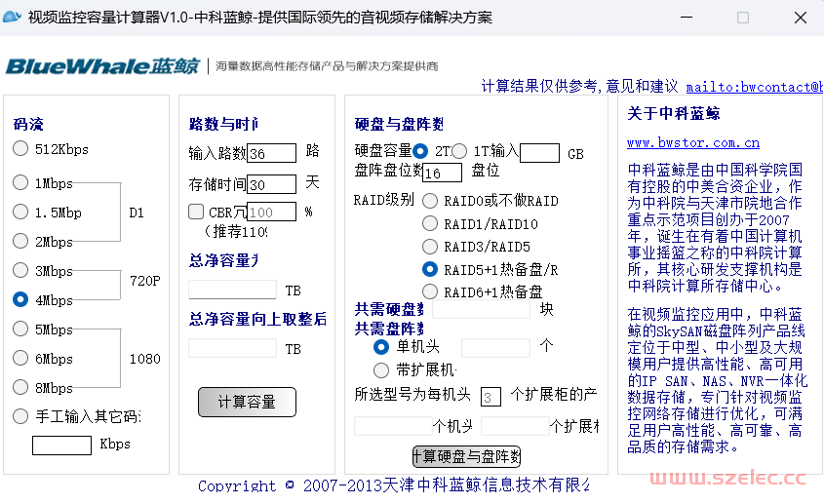Image resolution: width=824 pixels, height=504 pixels.
Task: Click the 关于中科蓝鲸 heading
Action: click(x=674, y=113)
